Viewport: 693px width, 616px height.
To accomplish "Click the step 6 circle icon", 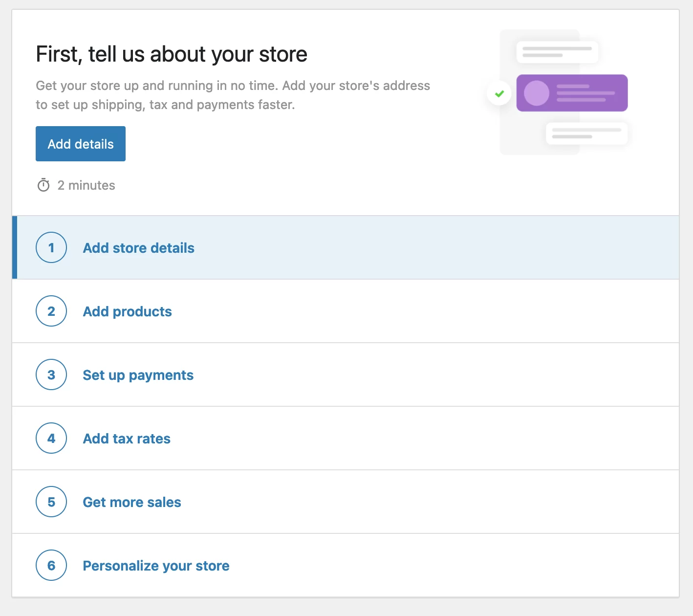I will click(51, 565).
